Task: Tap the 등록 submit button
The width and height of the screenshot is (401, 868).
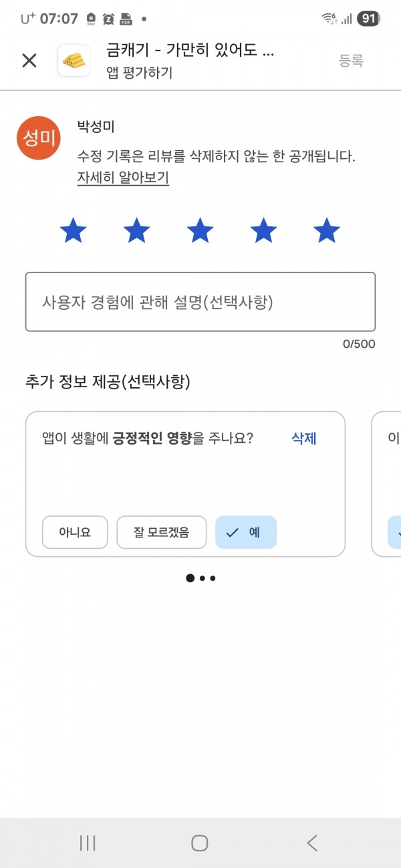Action: click(351, 61)
